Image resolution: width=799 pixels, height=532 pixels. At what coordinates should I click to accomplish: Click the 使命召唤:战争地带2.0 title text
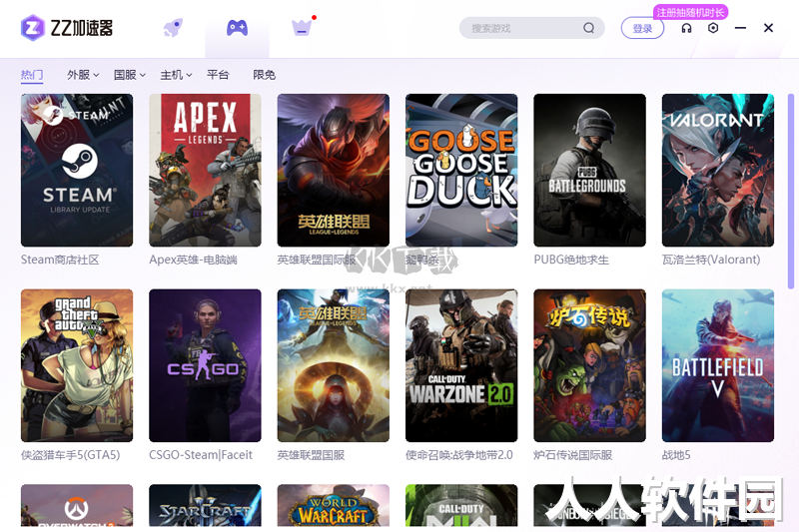pos(459,455)
